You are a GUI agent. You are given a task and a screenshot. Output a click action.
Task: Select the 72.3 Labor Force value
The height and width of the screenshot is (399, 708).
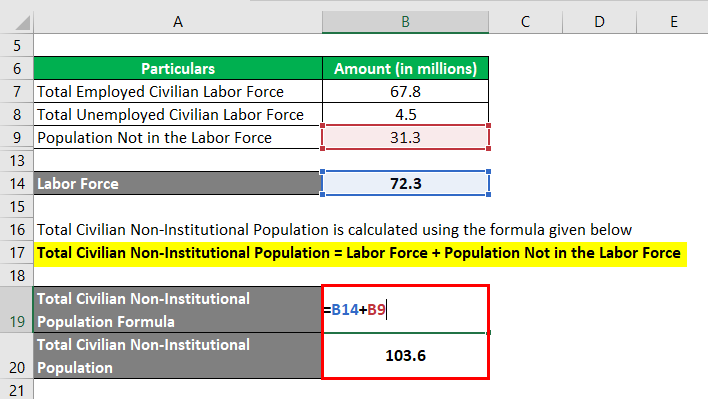point(405,184)
